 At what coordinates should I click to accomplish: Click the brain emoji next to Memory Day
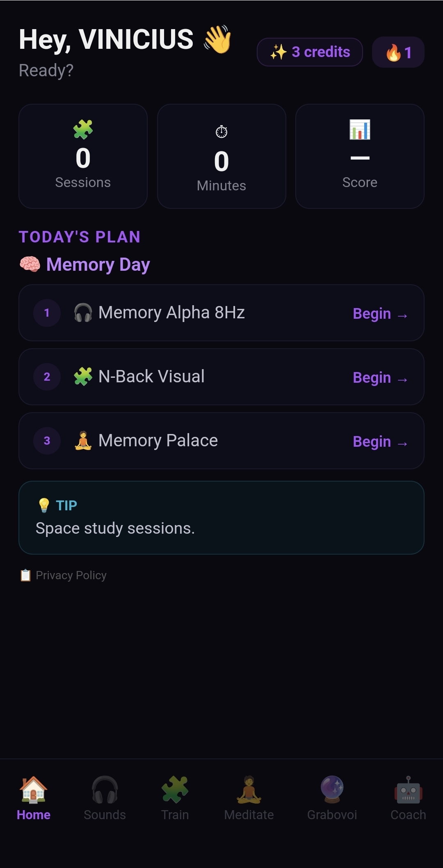tap(28, 264)
